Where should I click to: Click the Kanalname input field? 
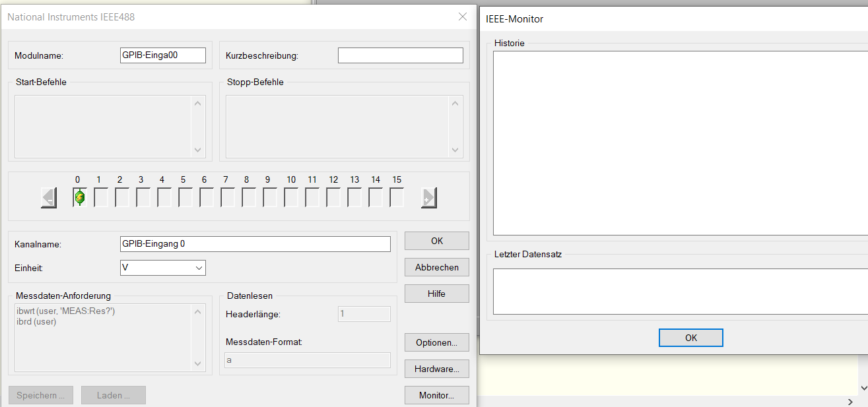(x=255, y=244)
